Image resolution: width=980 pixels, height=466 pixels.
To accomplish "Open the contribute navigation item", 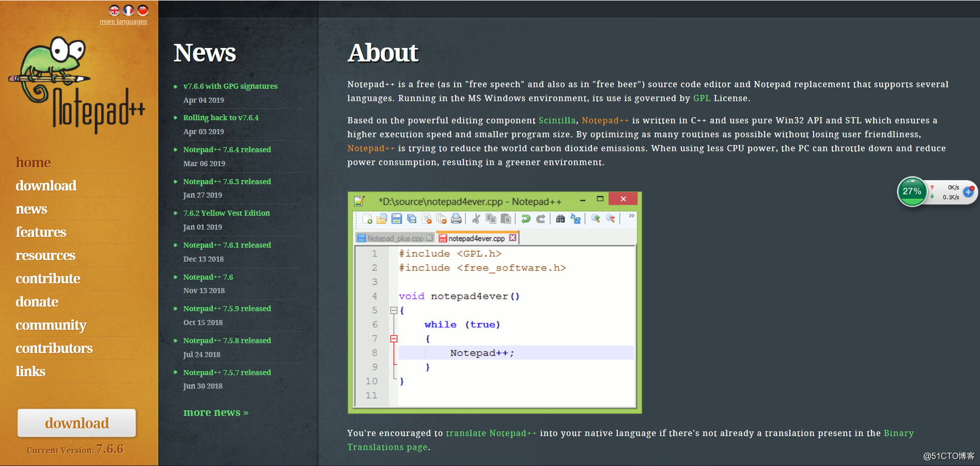I will tap(48, 279).
